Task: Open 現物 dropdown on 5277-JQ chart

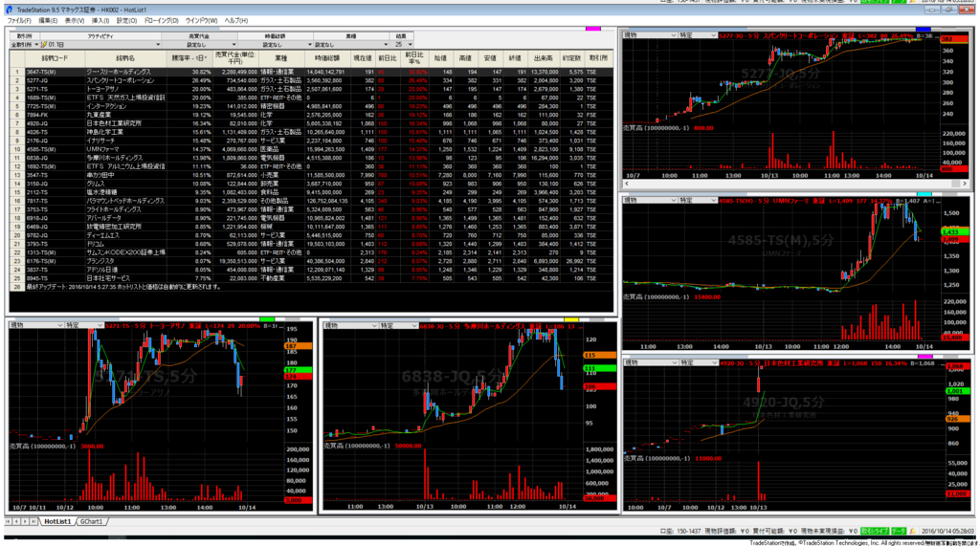Action: click(650, 35)
